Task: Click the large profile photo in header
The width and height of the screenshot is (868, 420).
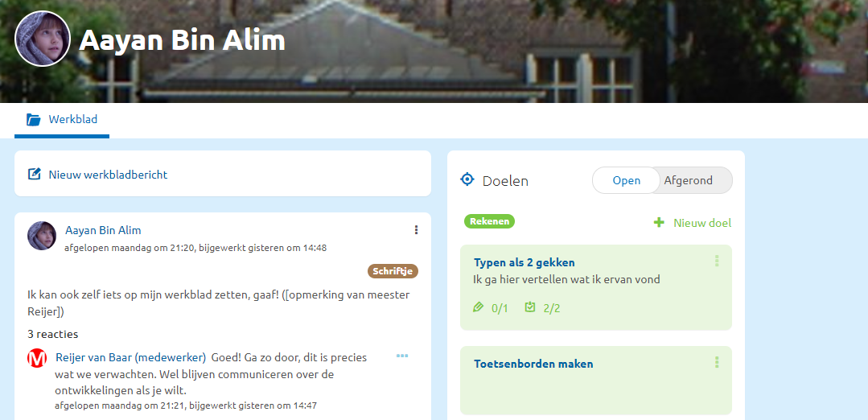Action: (43, 39)
